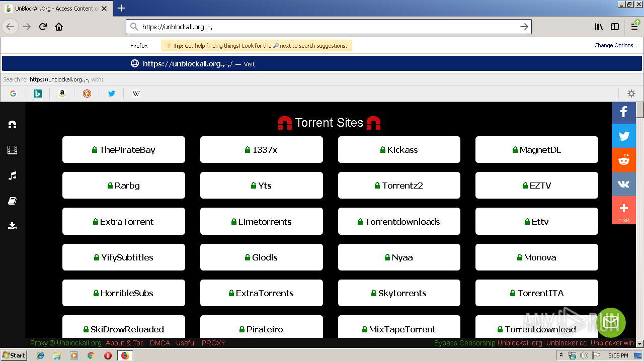Viewport: 644px width, 362px height.
Task: Search with DuckDuckGo engine icon
Action: click(87, 94)
